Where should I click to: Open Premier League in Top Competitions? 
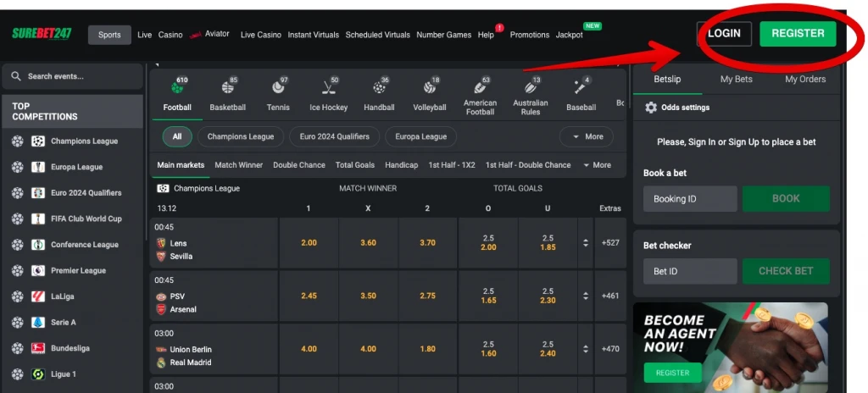[x=78, y=271]
